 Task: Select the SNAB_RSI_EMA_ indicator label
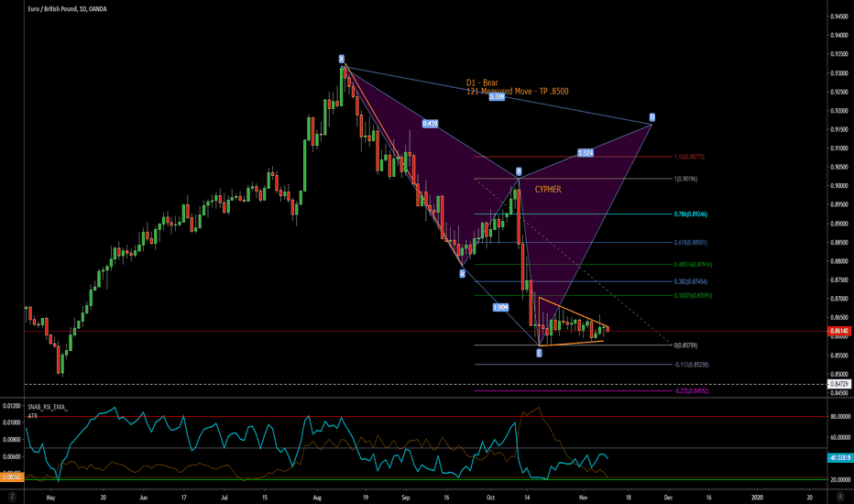[x=29, y=406]
